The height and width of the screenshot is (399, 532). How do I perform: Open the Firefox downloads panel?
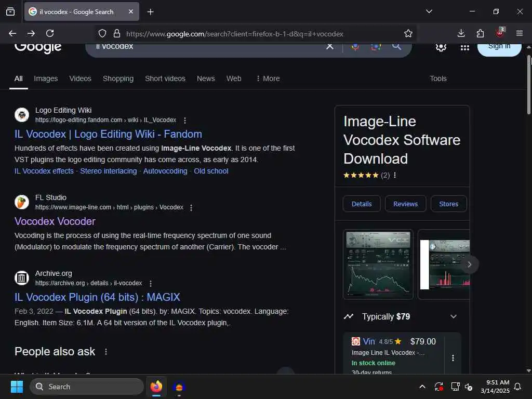(461, 33)
